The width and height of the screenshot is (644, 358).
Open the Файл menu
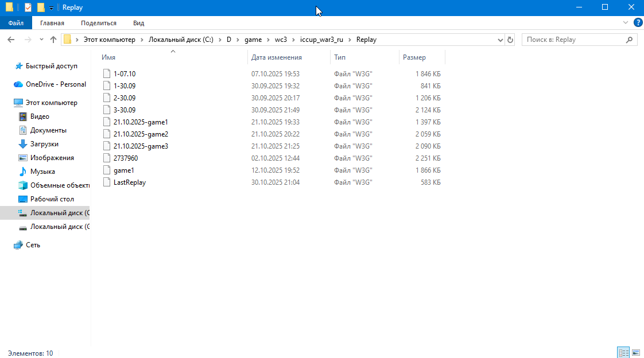(16, 23)
